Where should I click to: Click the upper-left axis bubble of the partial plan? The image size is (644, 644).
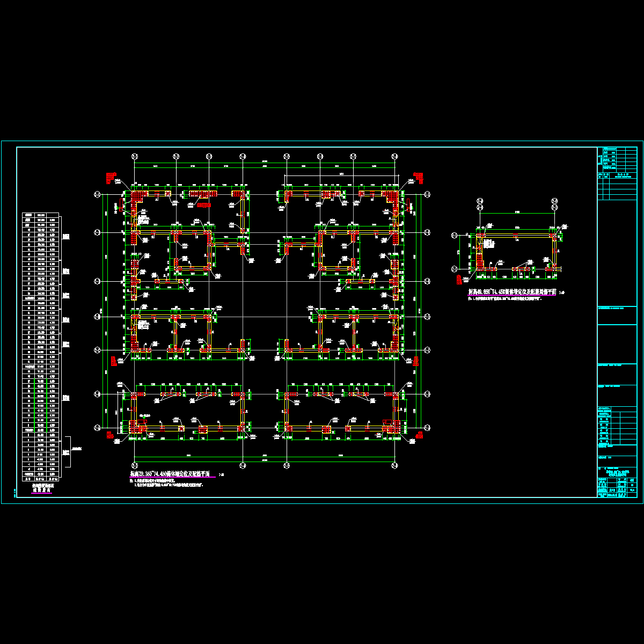pos(480,201)
